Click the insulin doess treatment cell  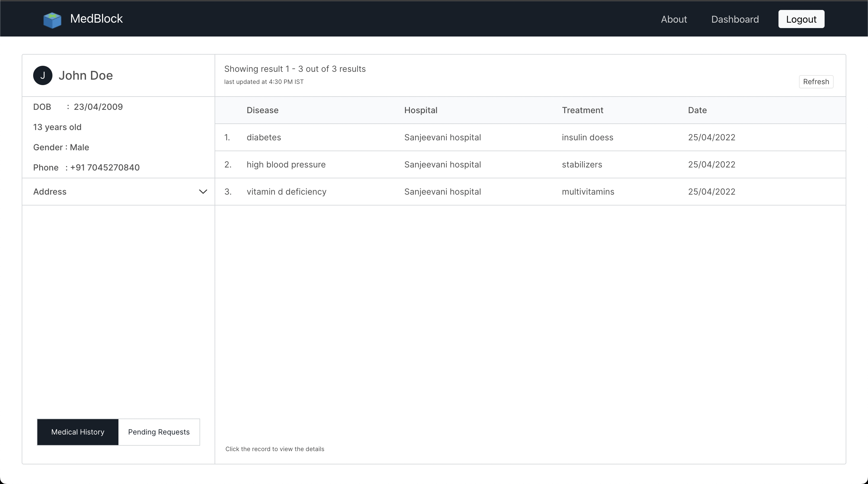(587, 137)
